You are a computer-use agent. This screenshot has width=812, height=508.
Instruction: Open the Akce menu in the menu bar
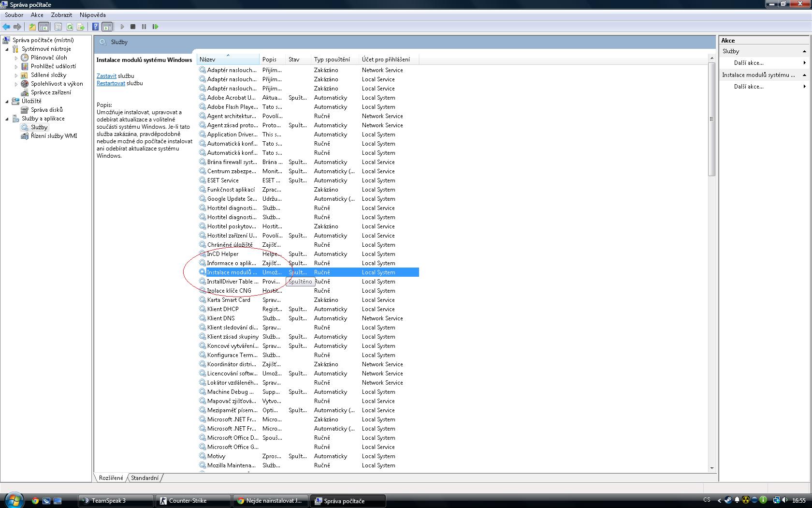coord(37,15)
